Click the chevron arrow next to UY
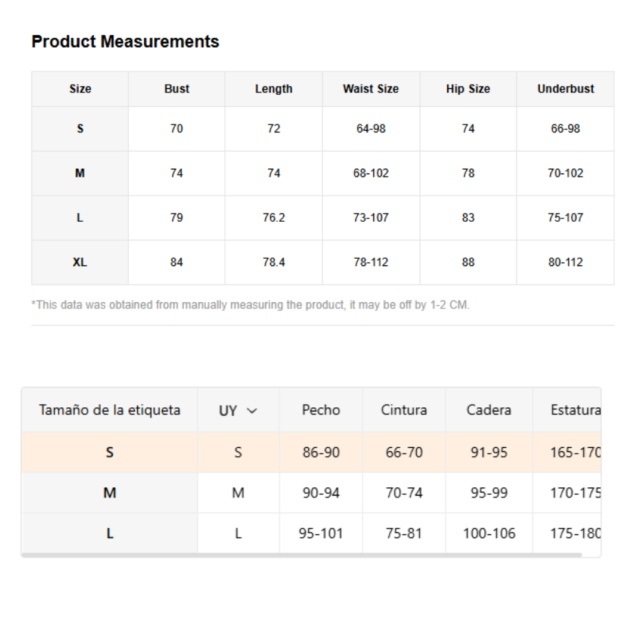Viewport: 644px width, 644px height. coord(252,411)
